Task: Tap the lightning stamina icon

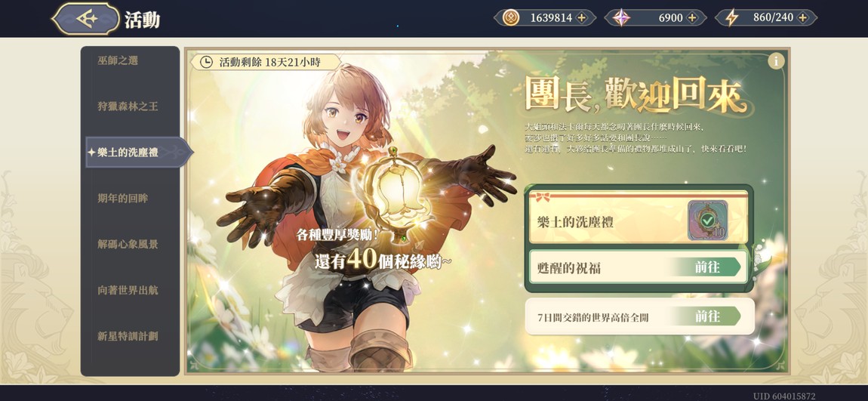Action: point(732,17)
